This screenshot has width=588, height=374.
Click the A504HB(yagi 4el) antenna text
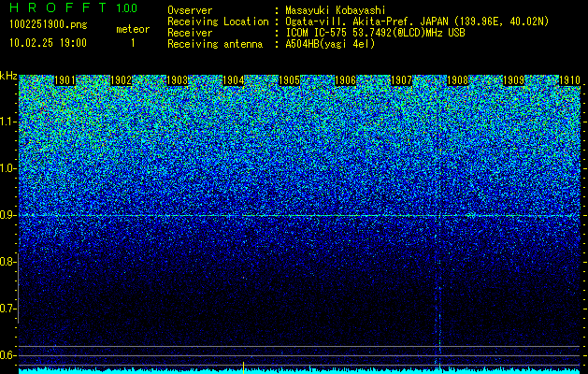click(330, 44)
